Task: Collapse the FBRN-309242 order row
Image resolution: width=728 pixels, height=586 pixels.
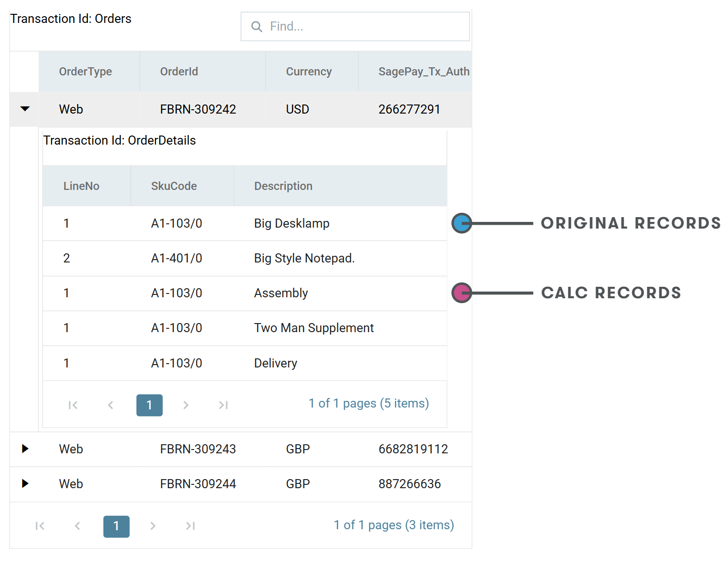Action: 25,109
